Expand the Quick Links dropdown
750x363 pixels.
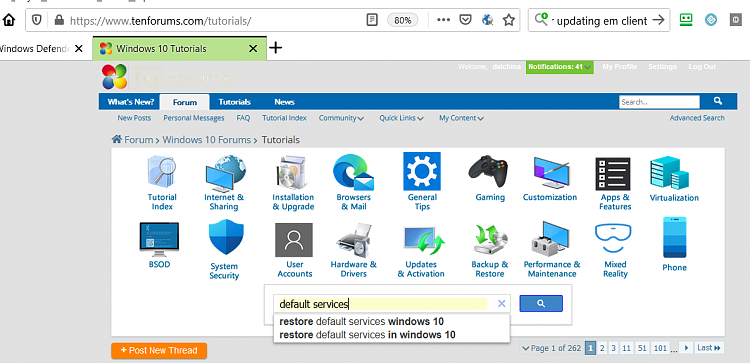tap(401, 118)
